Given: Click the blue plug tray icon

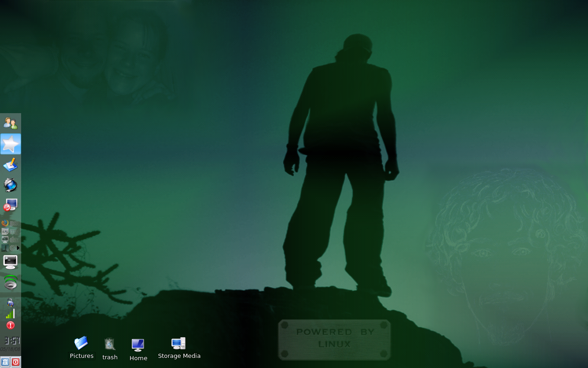Looking at the screenshot, I should [x=10, y=303].
